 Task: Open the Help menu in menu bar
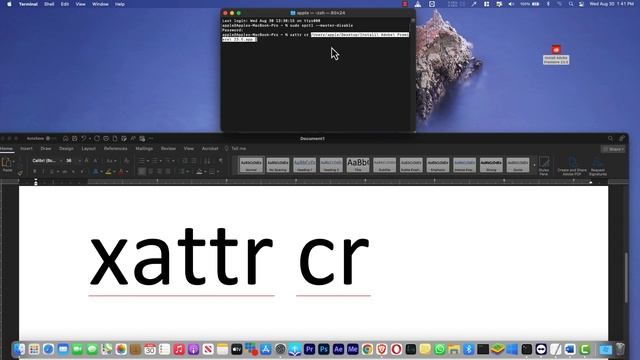[x=120, y=4]
